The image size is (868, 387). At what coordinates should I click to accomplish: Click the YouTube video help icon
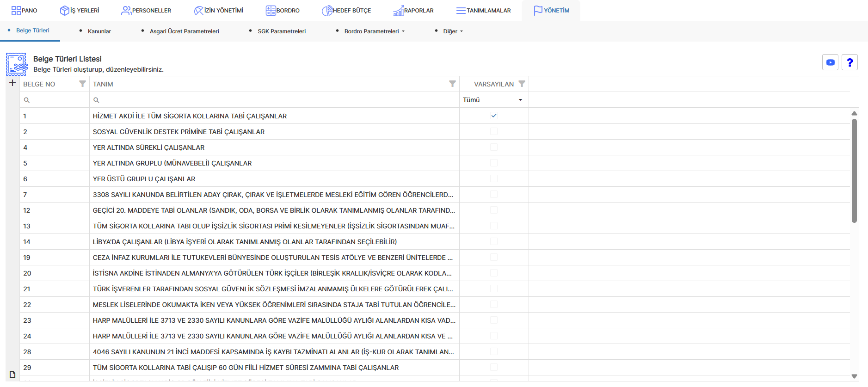(x=830, y=62)
